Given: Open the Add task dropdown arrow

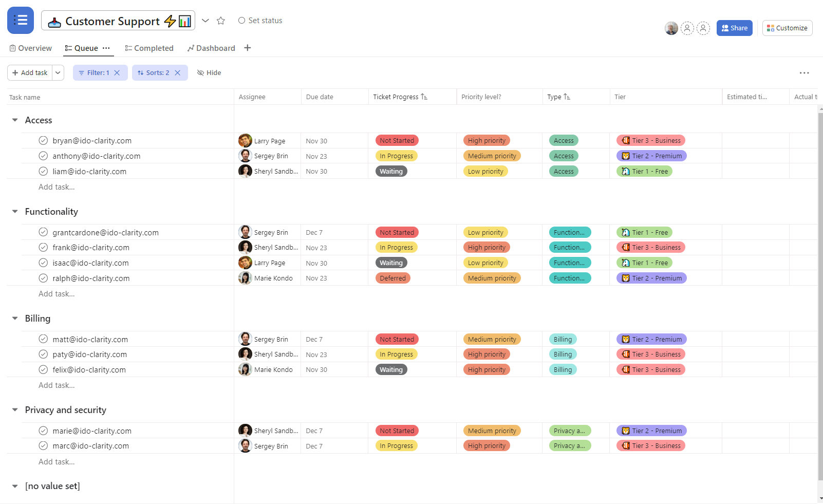Looking at the screenshot, I should pos(58,72).
